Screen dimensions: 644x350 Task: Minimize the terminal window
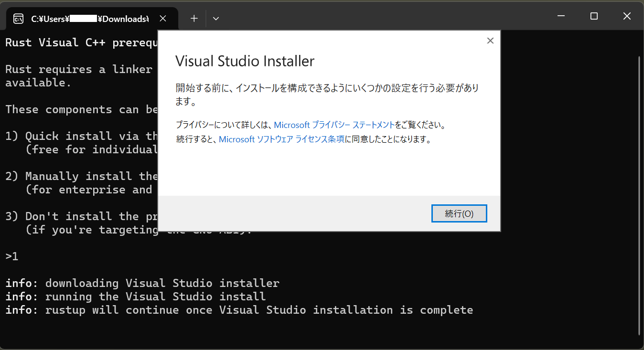point(561,16)
